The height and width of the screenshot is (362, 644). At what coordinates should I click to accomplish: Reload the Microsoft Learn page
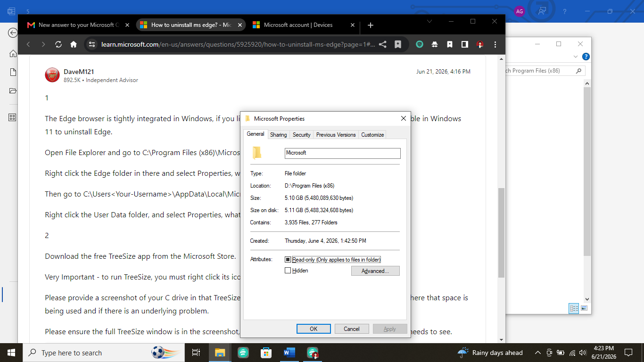point(58,44)
